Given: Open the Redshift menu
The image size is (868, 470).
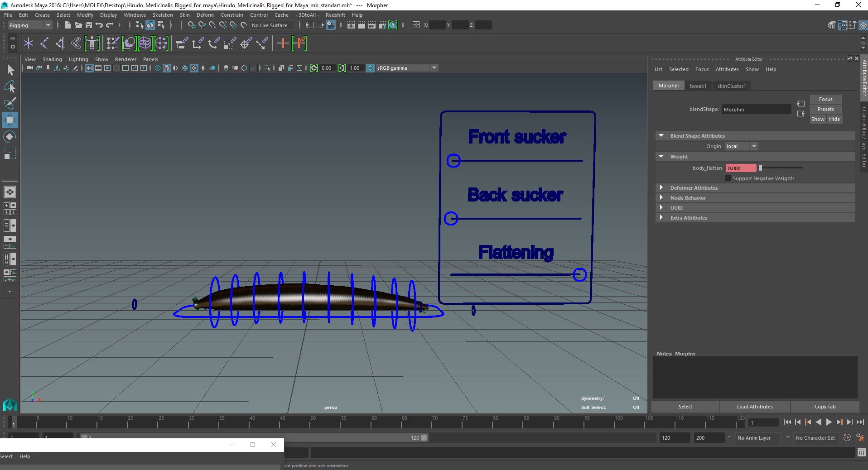Looking at the screenshot, I should (x=335, y=15).
